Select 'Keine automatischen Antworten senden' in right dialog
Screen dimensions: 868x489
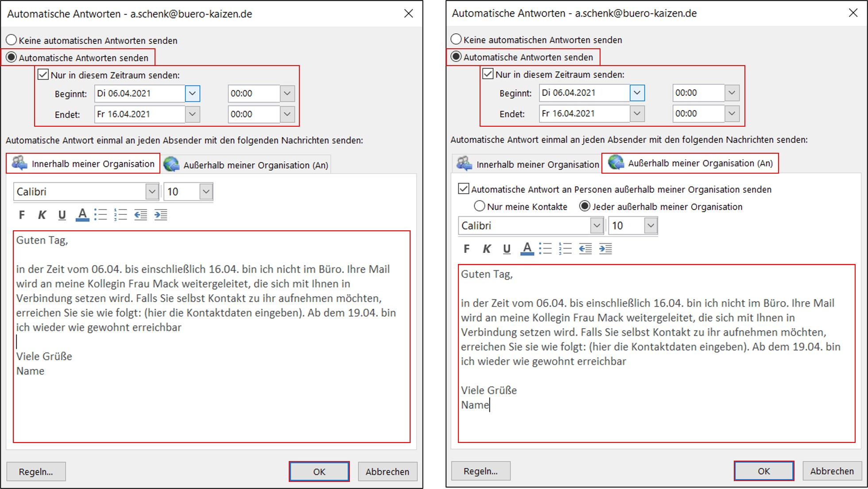[x=536, y=39]
